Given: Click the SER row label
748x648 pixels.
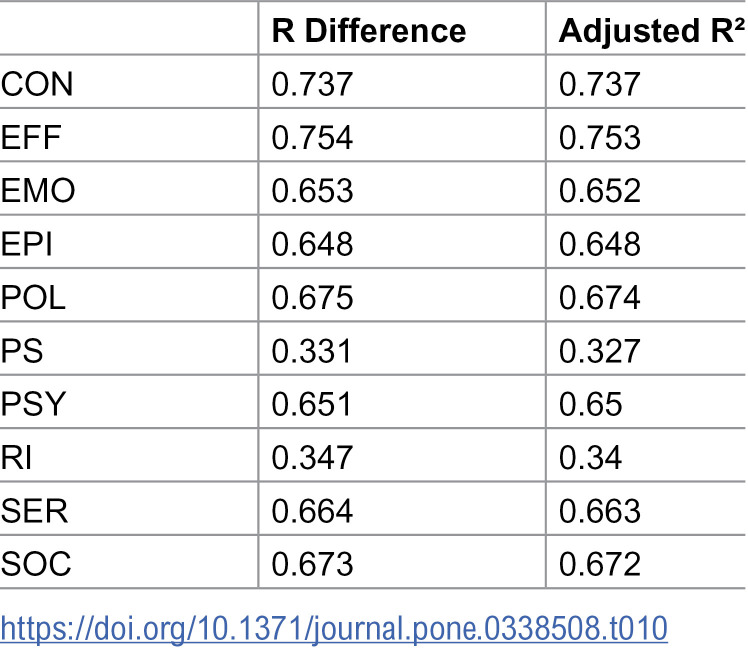Looking at the screenshot, I should (34, 511).
